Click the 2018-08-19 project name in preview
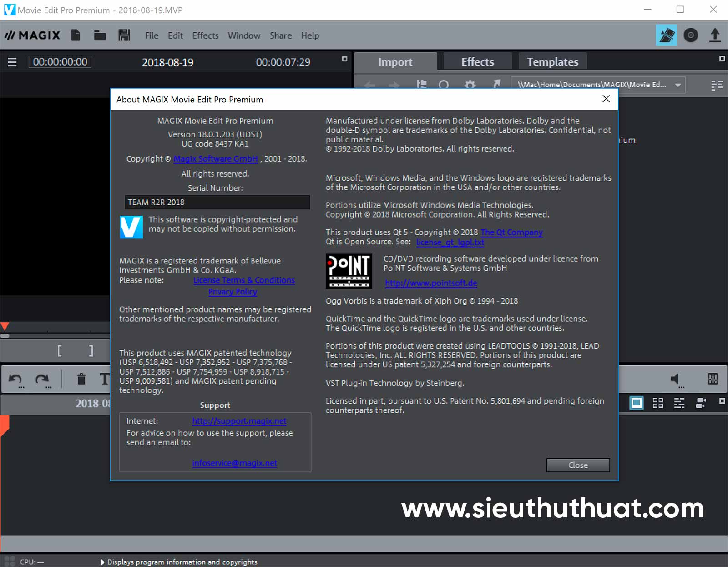This screenshot has height=567, width=728. [167, 62]
